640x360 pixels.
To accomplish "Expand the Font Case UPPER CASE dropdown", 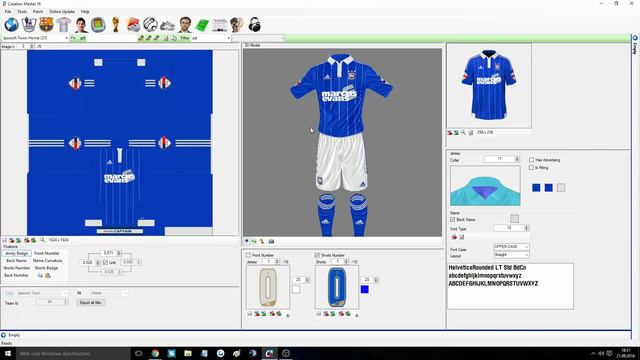I will [x=526, y=247].
